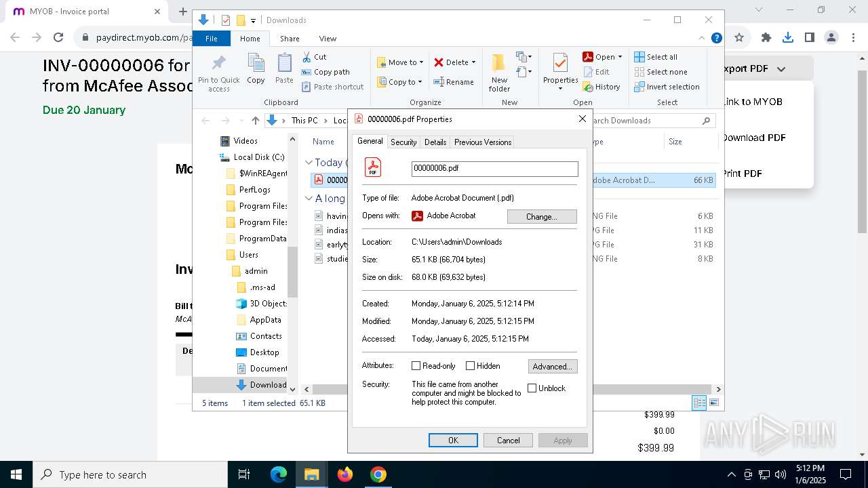Open Task View on taskbar
Image resolution: width=868 pixels, height=488 pixels.
[x=244, y=474]
